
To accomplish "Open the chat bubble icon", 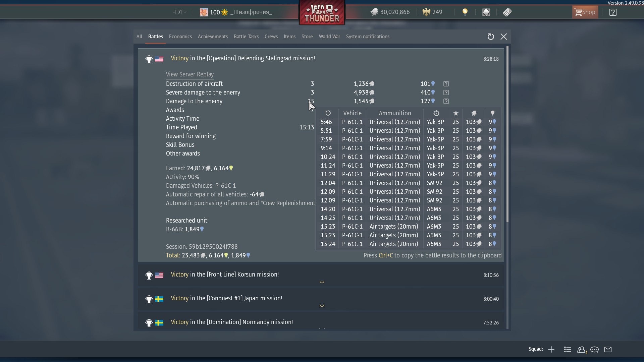I will 595,350.
